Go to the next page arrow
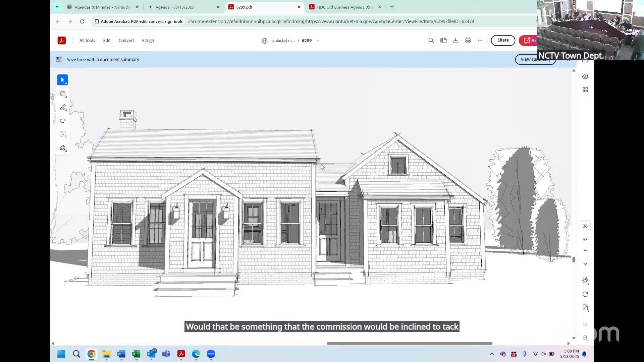 [x=585, y=264]
